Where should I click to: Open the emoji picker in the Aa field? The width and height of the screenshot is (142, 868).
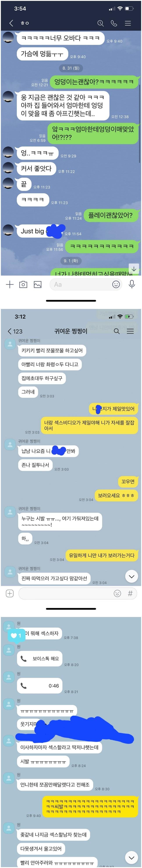tap(116, 284)
